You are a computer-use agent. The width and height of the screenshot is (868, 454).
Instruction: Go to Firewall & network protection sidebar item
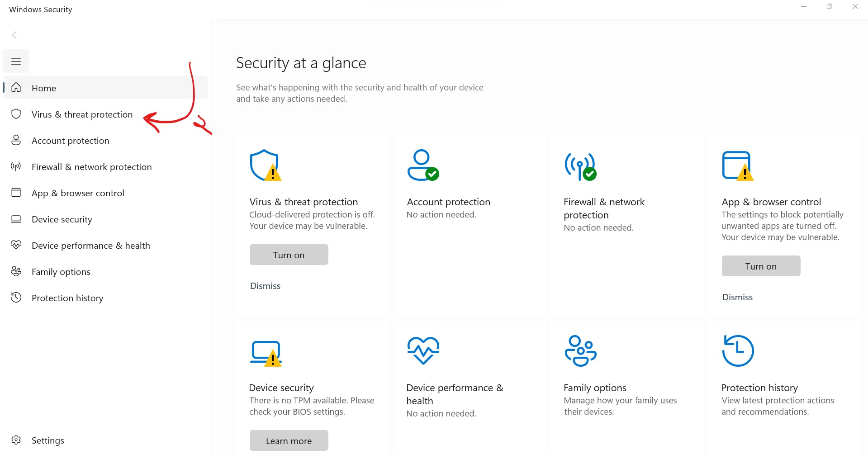click(105, 166)
